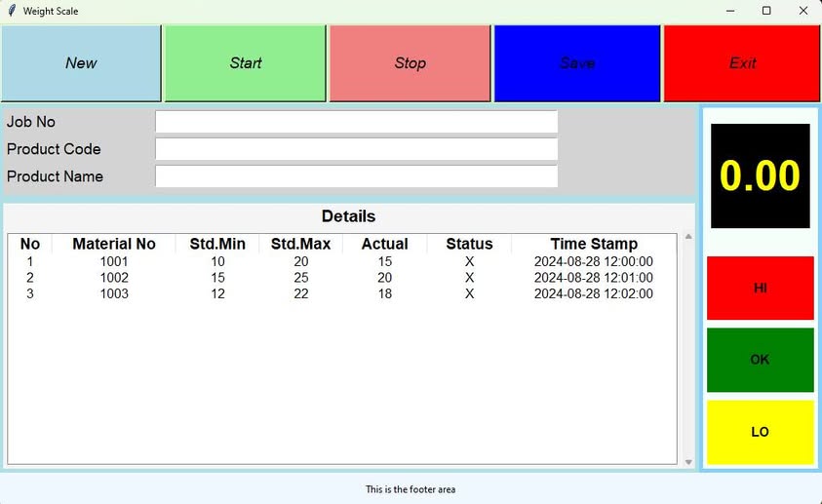The width and height of the screenshot is (822, 504).
Task: Click the New button
Action: coord(81,63)
